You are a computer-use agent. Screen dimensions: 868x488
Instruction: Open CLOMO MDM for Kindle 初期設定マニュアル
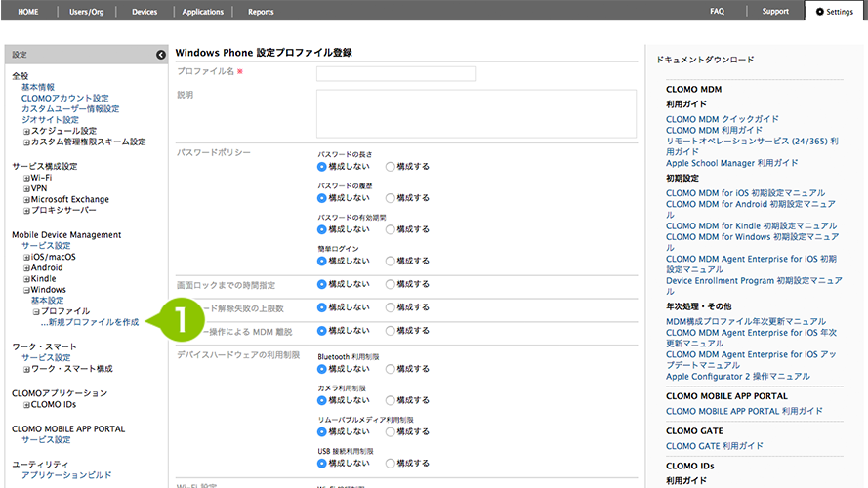click(751, 225)
